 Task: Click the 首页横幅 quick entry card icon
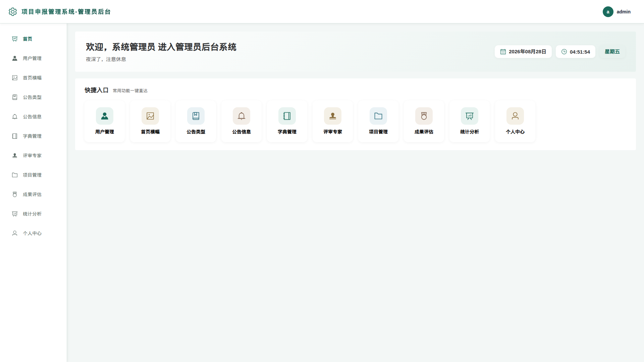[x=150, y=116]
